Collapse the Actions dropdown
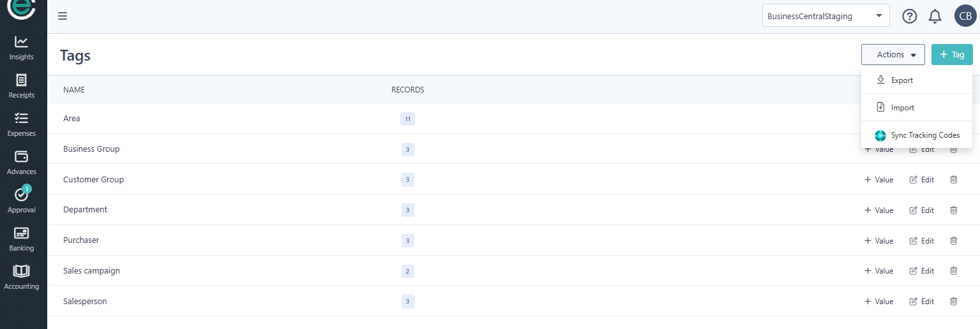The width and height of the screenshot is (980, 329). (893, 55)
